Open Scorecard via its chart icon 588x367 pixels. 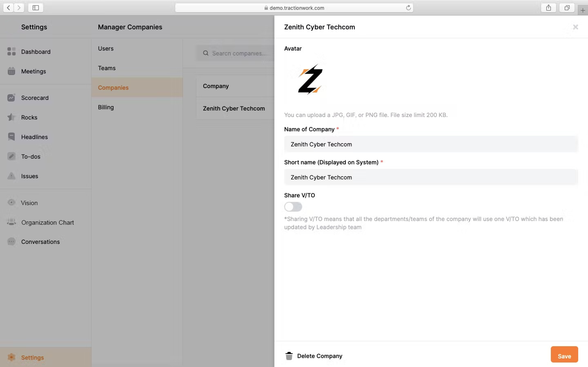tap(11, 98)
